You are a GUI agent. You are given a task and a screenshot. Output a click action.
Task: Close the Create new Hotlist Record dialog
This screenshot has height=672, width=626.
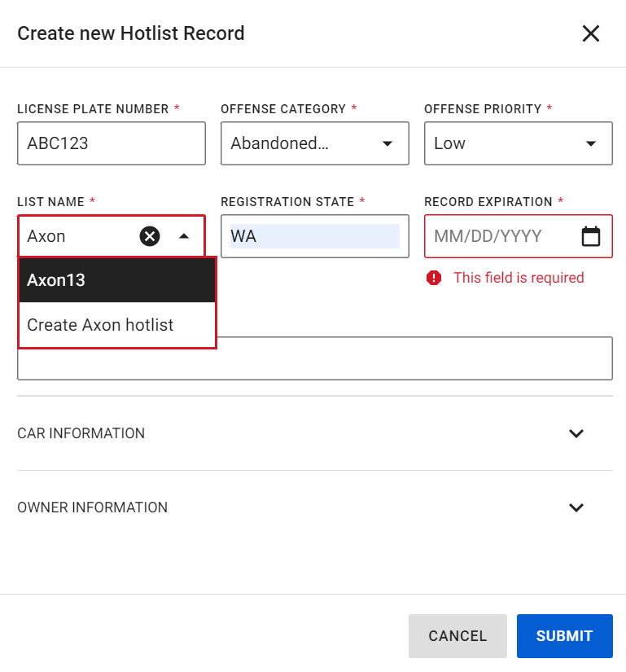click(590, 33)
